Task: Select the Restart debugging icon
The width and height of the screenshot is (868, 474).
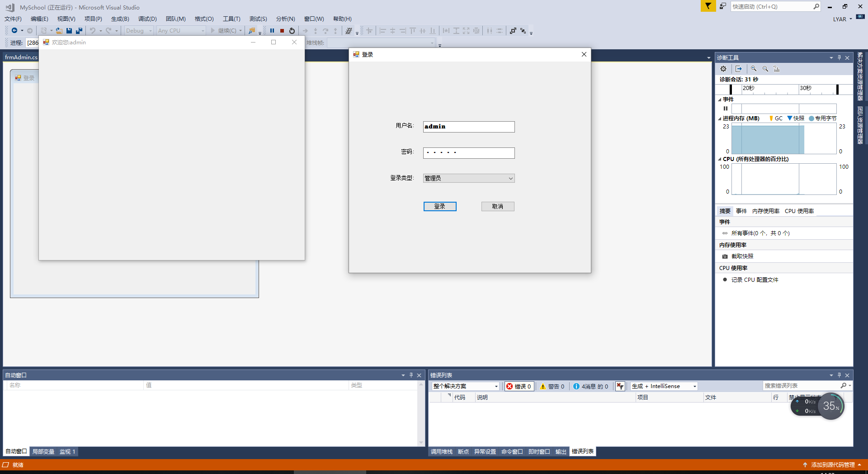Action: point(292,30)
